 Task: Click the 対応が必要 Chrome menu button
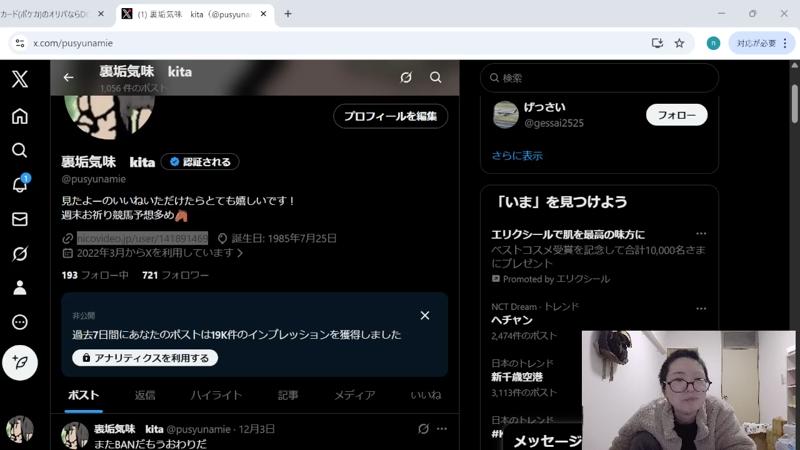[x=761, y=43]
